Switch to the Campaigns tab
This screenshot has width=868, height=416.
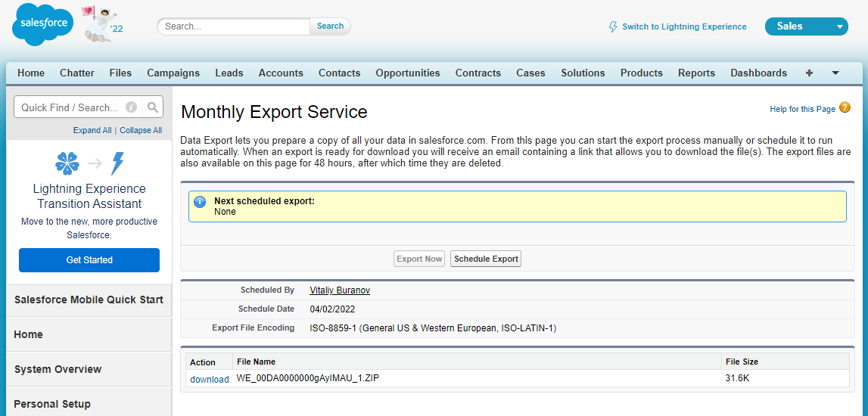tap(173, 73)
